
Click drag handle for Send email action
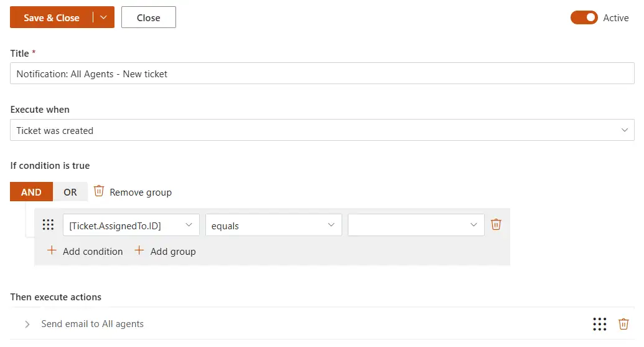tap(599, 324)
